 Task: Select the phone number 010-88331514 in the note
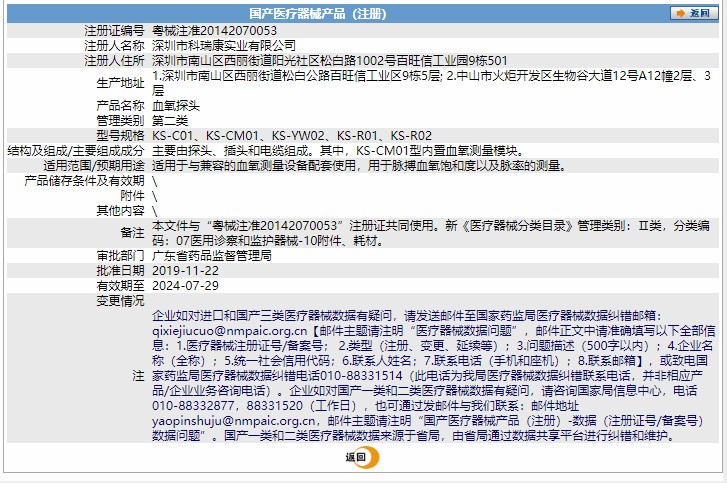(x=361, y=376)
